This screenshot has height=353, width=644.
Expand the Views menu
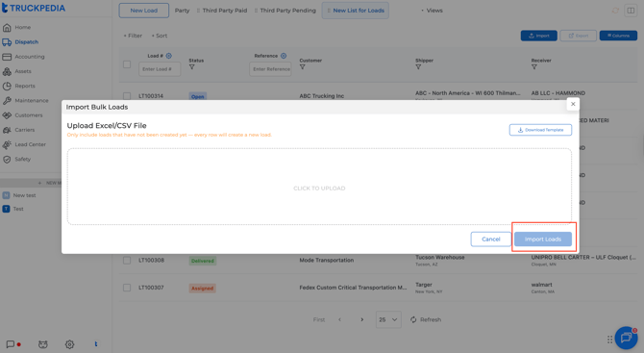433,11
